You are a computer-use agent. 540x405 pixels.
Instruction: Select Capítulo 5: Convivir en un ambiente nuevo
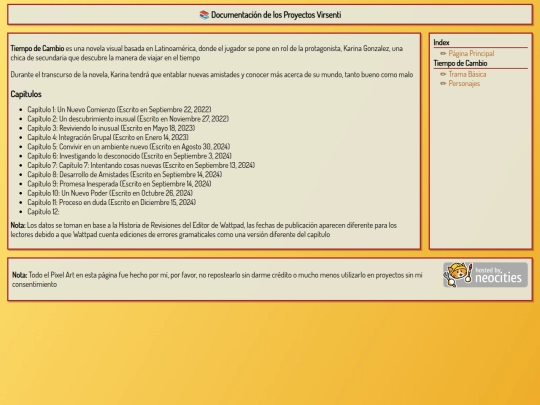[x=128, y=147]
